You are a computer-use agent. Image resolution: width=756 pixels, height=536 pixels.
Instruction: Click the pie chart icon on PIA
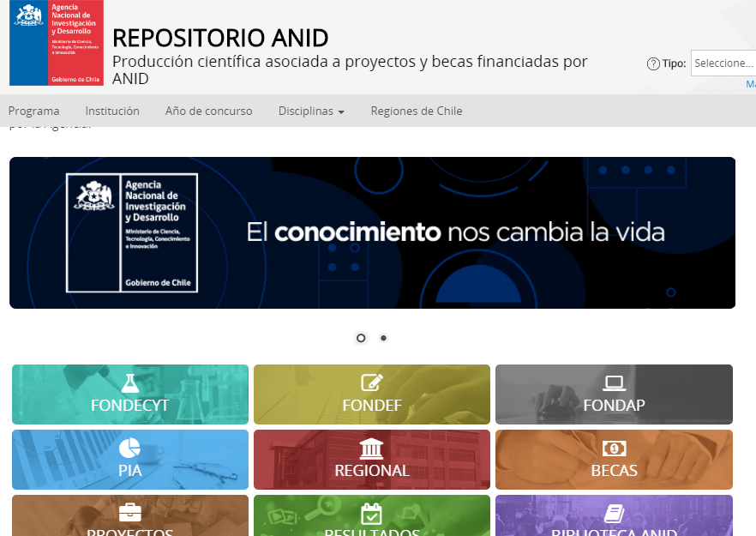130,449
